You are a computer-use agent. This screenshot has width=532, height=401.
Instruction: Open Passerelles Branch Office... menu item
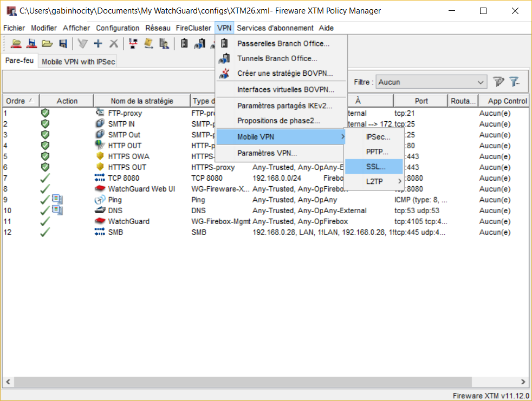(x=281, y=43)
